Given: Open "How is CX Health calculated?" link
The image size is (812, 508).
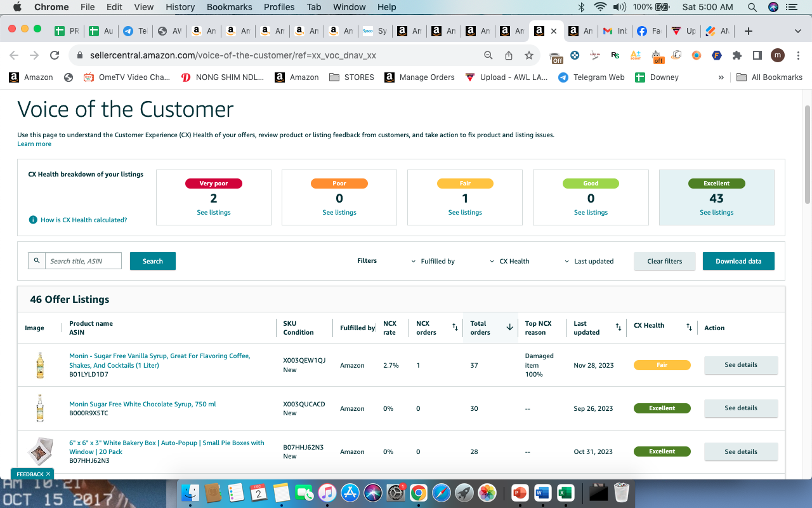Looking at the screenshot, I should [x=84, y=220].
